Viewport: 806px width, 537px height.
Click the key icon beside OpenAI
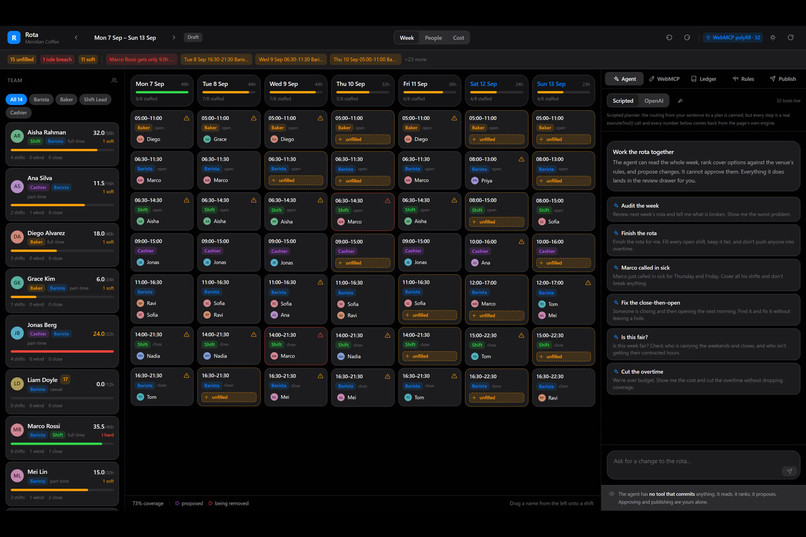(x=680, y=101)
